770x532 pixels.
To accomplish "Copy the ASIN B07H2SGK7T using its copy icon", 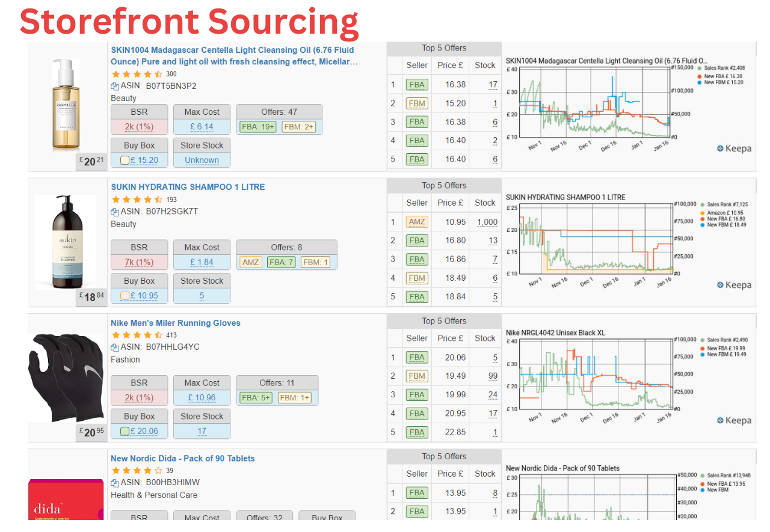I will click(115, 212).
